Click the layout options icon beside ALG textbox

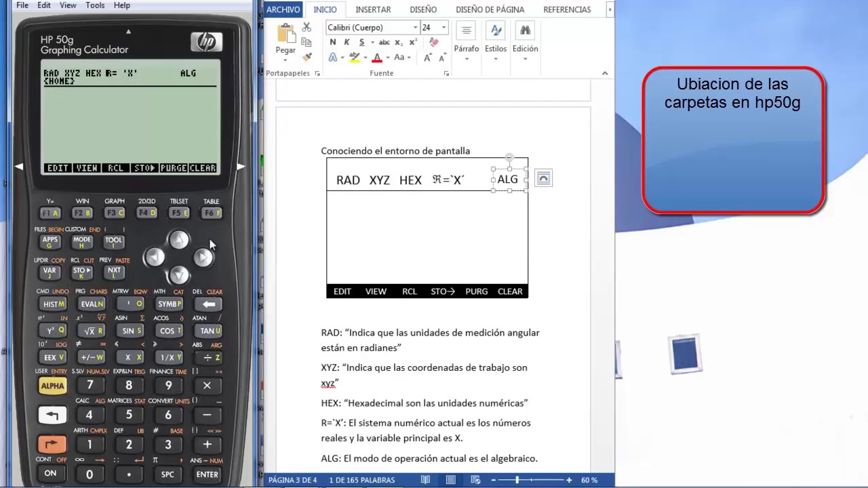pyautogui.click(x=543, y=178)
